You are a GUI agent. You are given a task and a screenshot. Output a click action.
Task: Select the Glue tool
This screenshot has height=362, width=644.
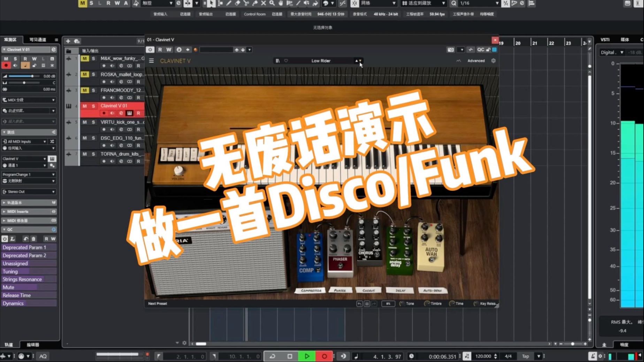pyautogui.click(x=255, y=3)
